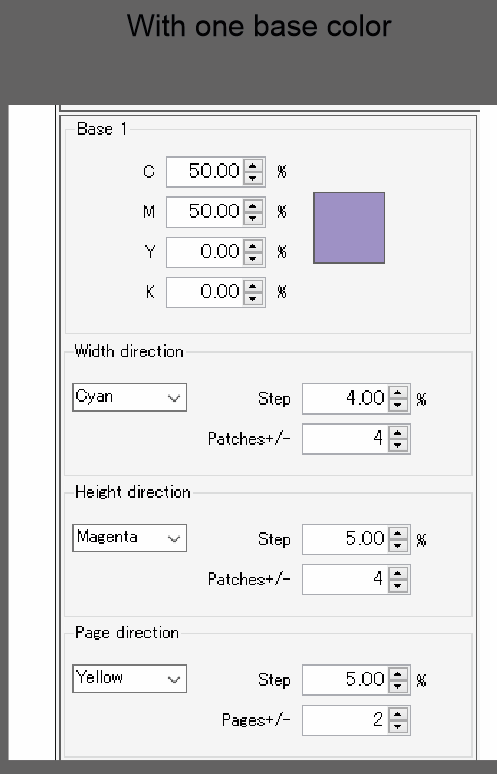Screen dimensions: 497x774
Task: Increase Page direction Step with up arrow
Action: click(x=398, y=674)
